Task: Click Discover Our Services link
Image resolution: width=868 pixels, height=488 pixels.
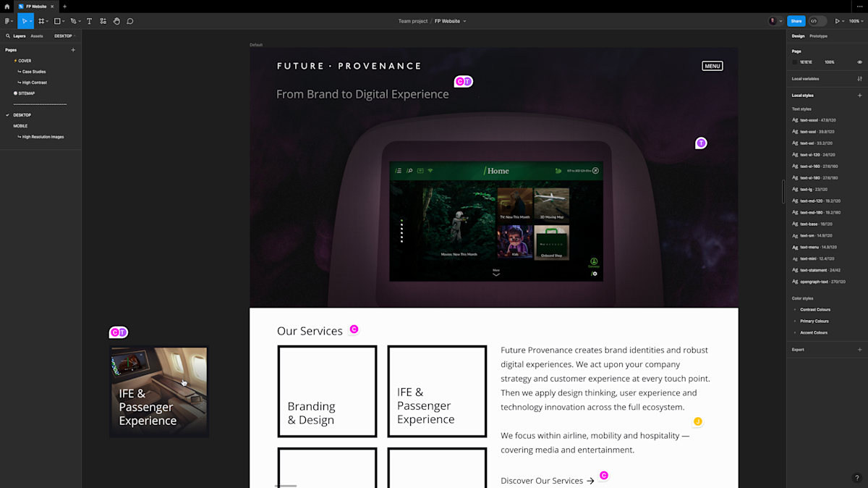Action: coord(548,481)
